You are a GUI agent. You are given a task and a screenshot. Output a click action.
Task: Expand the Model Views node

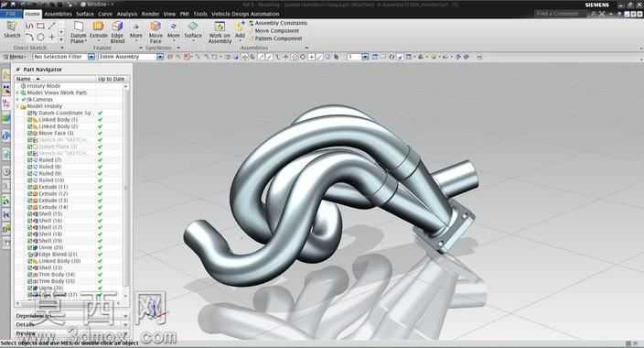[17, 93]
